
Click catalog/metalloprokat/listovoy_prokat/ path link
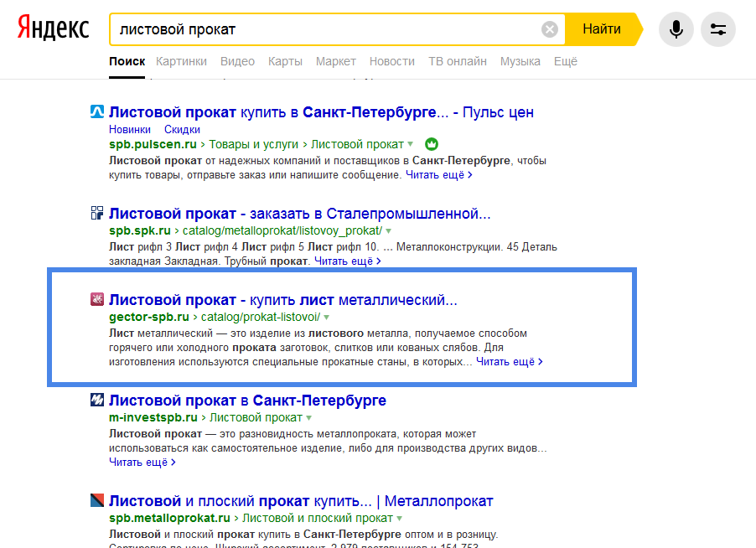coord(282,230)
